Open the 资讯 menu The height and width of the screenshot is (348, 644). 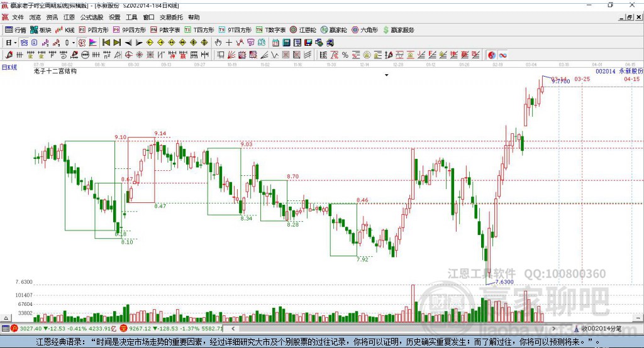coord(52,17)
